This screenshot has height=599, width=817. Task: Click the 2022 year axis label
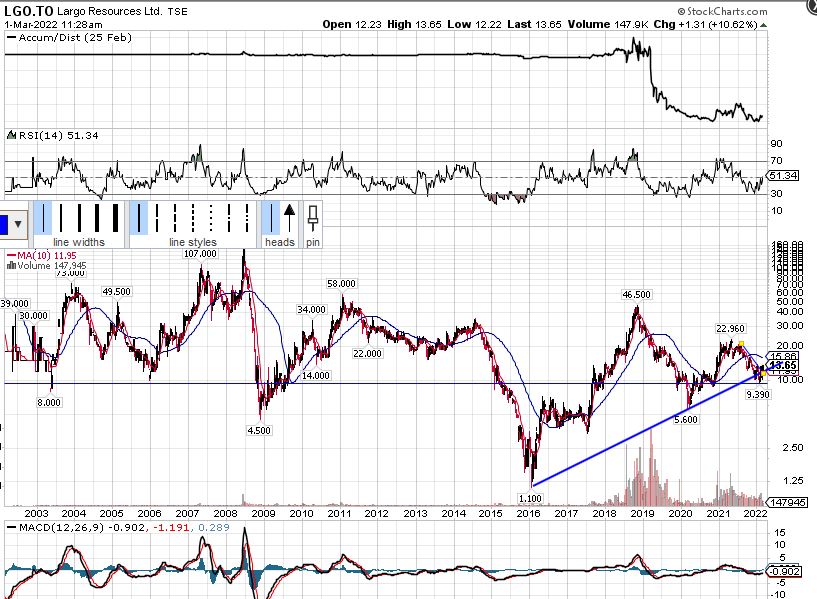[x=755, y=514]
